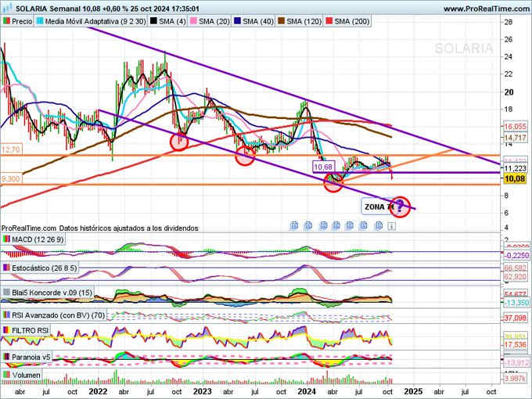Screen dimensions: 532x399
Task: Click the 11,223 price label
Action: click(x=515, y=168)
